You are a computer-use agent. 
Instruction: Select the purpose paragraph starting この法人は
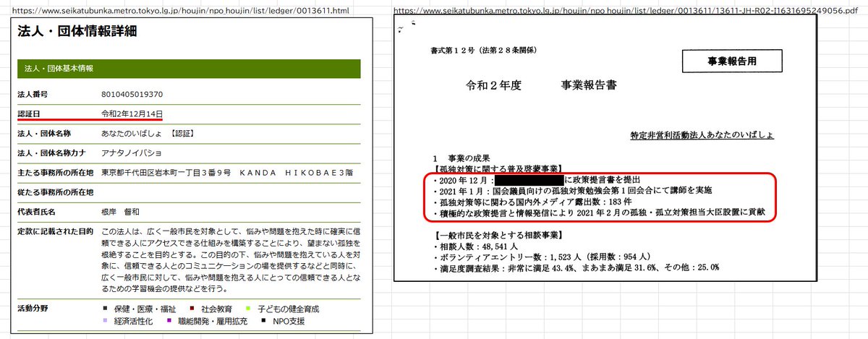231,259
